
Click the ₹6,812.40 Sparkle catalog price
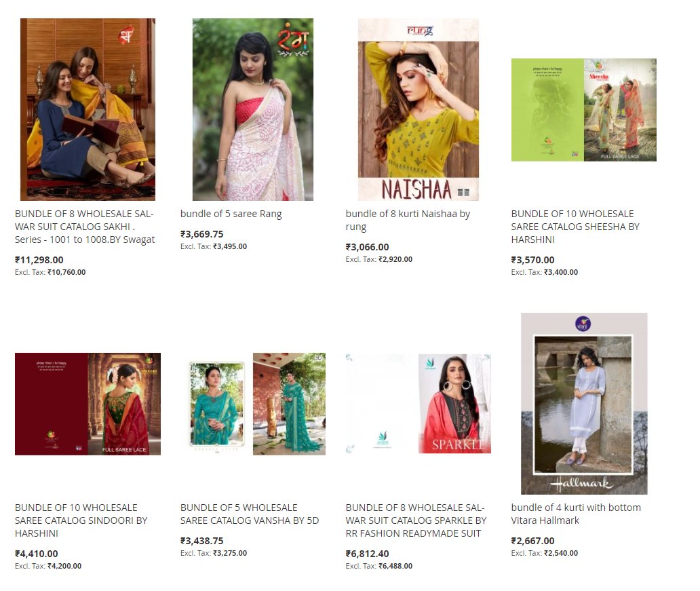coord(367,554)
